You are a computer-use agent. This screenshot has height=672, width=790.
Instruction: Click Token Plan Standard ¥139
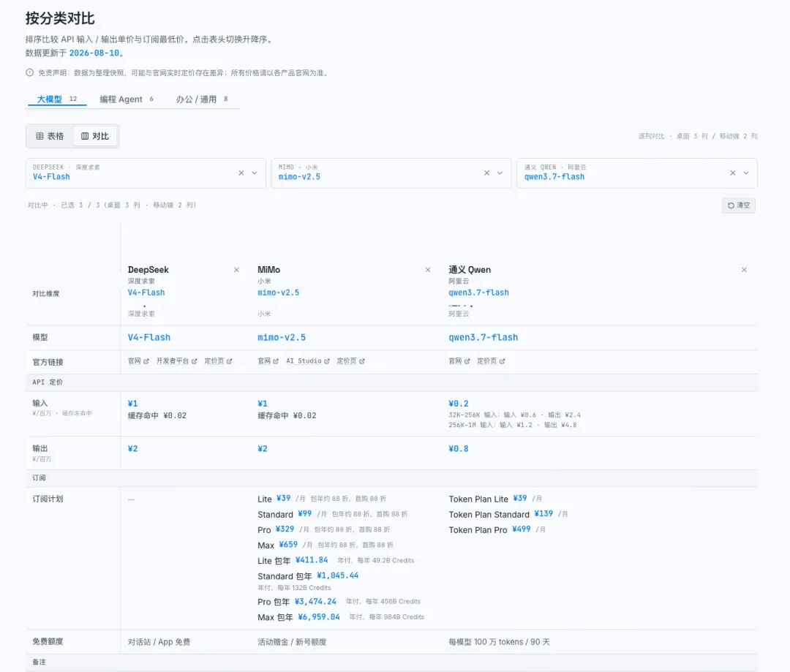pyautogui.click(x=508, y=514)
